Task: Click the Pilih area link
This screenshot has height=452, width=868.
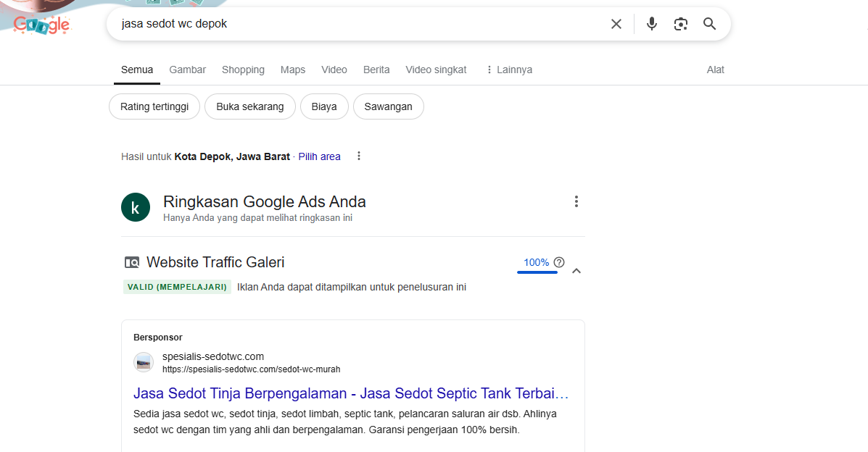Action: tap(319, 156)
